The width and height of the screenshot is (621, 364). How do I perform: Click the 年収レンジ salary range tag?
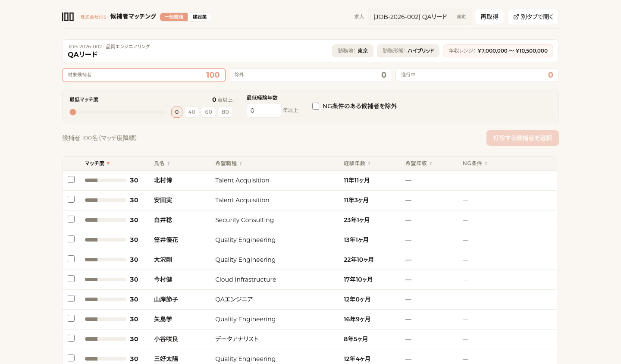[x=498, y=51]
